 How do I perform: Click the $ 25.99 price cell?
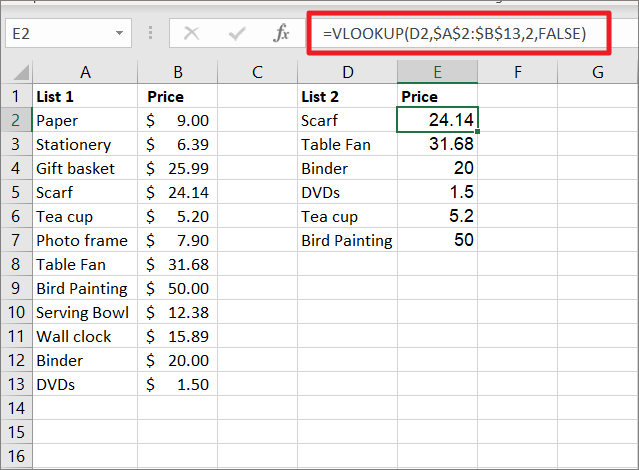click(178, 168)
